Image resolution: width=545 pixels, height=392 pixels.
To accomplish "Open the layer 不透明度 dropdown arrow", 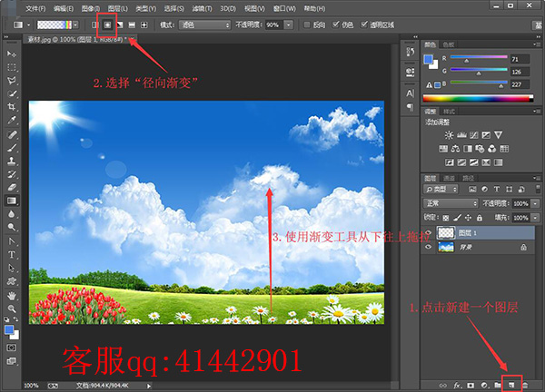I will point(535,203).
